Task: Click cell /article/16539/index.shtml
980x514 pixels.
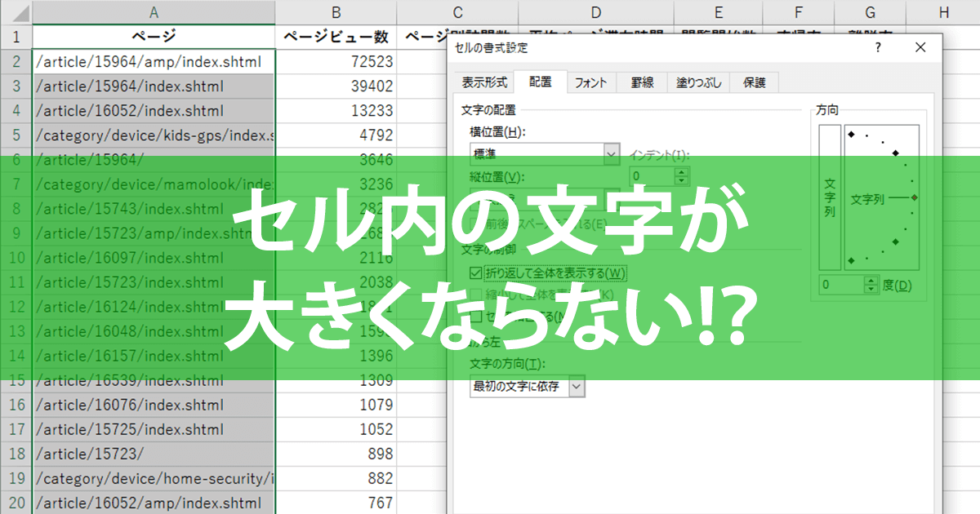Action: (154, 380)
